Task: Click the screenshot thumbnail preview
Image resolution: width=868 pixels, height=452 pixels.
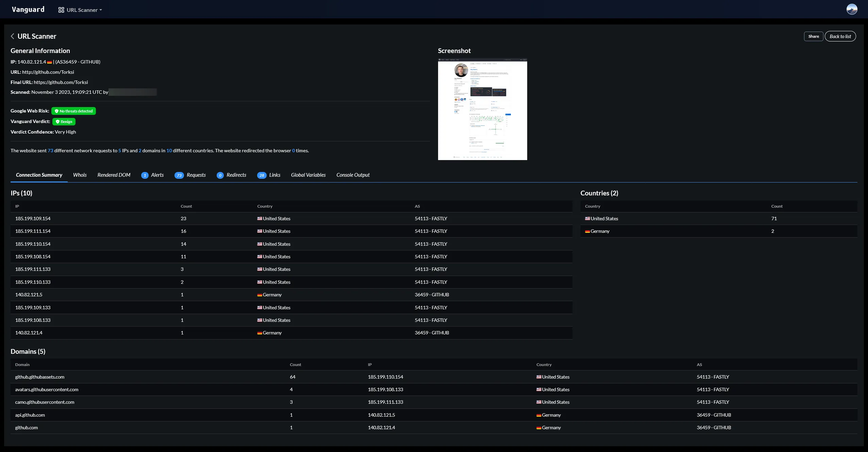Action: point(482,110)
